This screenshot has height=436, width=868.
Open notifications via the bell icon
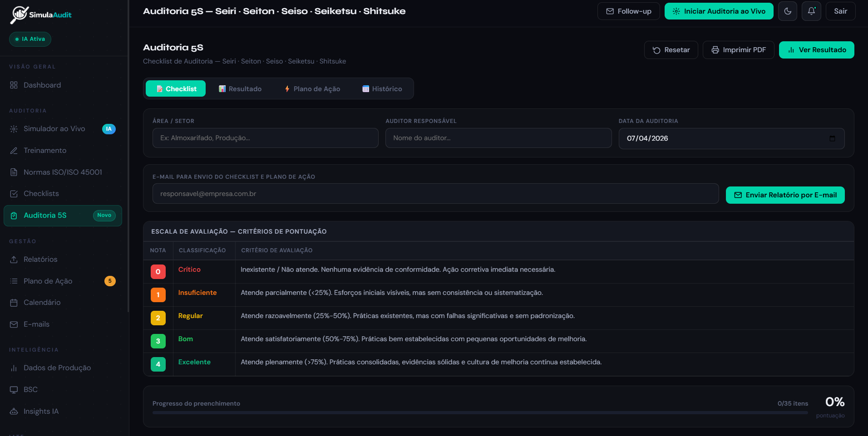point(811,11)
